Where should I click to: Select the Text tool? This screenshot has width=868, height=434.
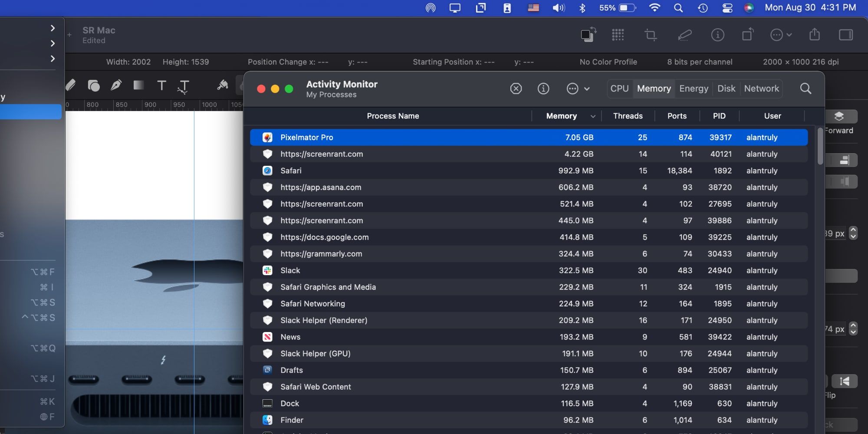click(161, 85)
